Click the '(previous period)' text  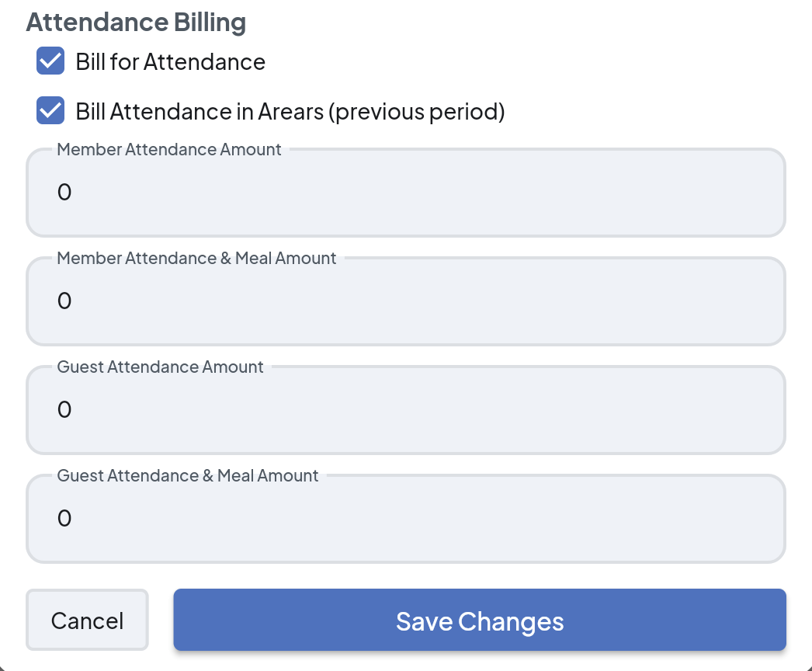coord(417,112)
